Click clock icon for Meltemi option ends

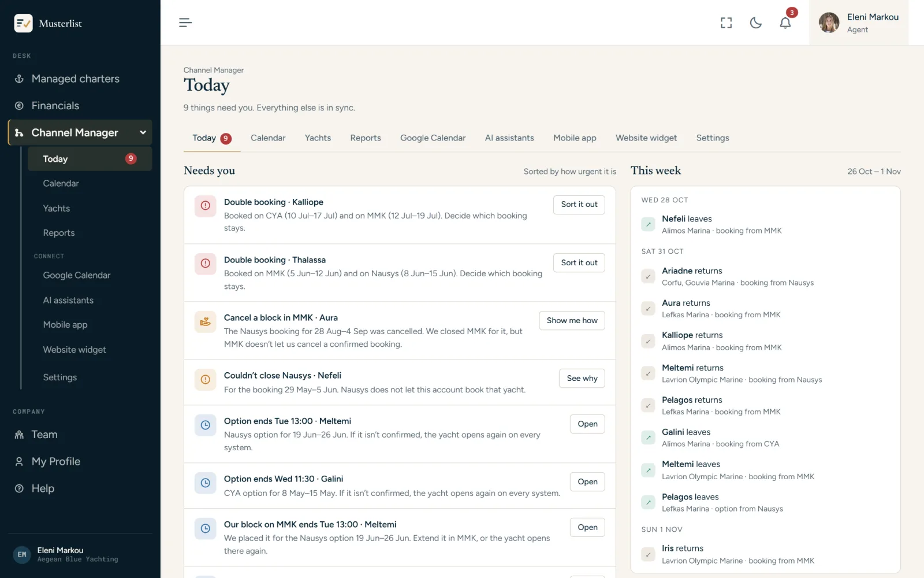tap(205, 425)
